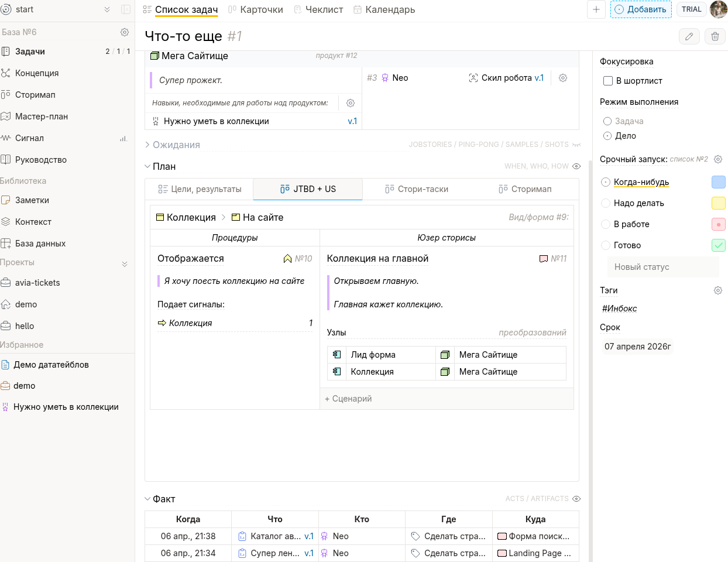Enable the В шортлист checkbox
728x562 pixels.
pyautogui.click(x=608, y=81)
